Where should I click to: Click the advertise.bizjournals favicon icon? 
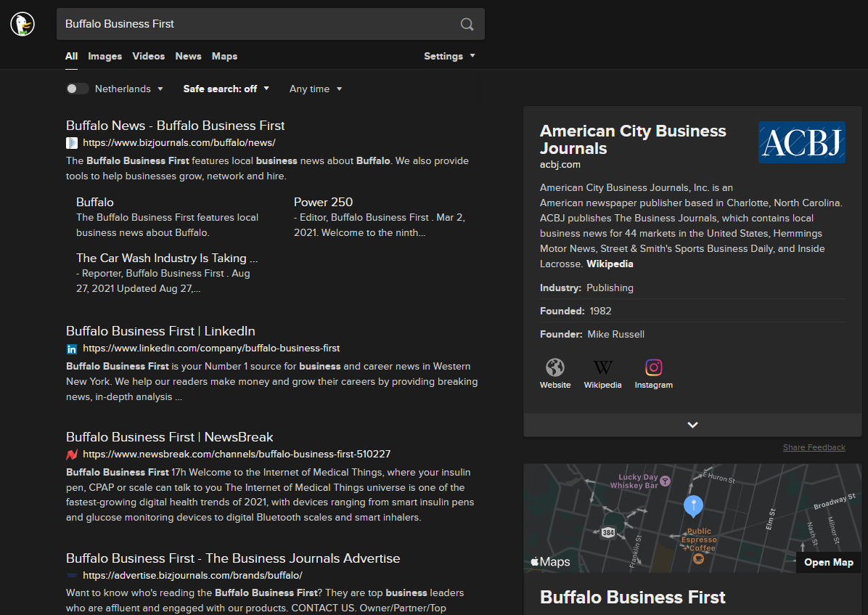click(72, 576)
